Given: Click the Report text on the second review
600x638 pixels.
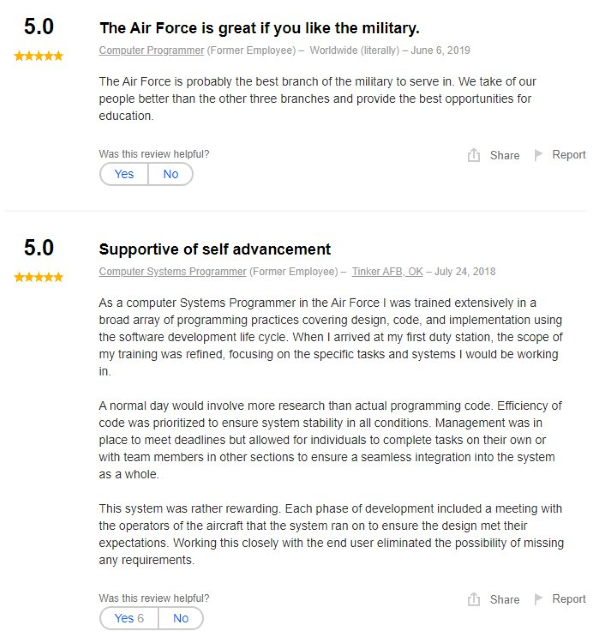Looking at the screenshot, I should 569,599.
